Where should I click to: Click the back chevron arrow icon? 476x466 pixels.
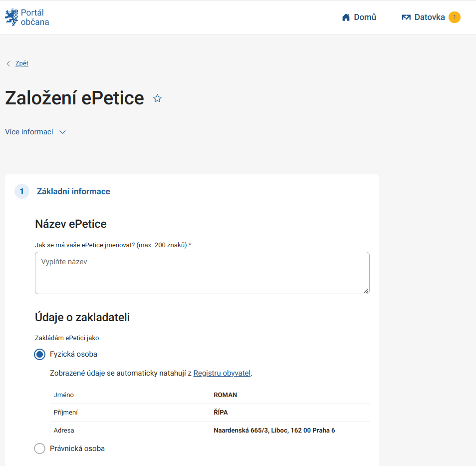click(x=8, y=63)
